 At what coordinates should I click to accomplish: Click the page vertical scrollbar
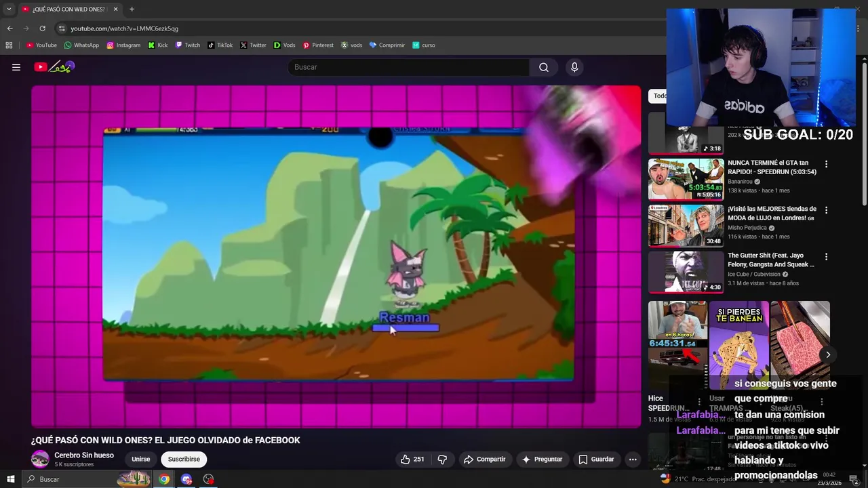click(865, 134)
